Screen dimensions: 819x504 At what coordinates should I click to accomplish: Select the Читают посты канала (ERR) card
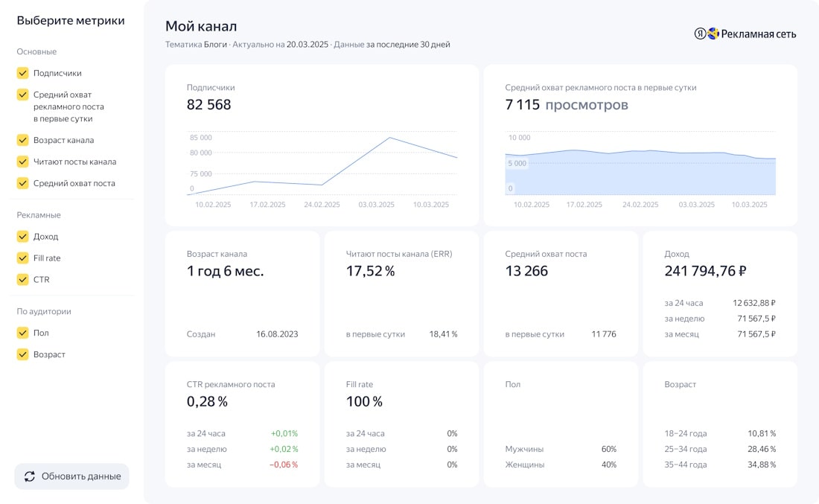[401, 293]
